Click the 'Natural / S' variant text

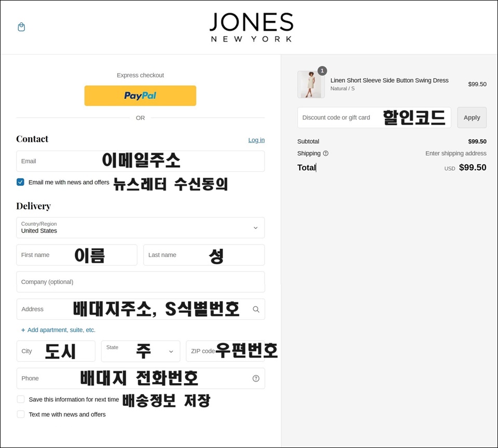pos(342,89)
